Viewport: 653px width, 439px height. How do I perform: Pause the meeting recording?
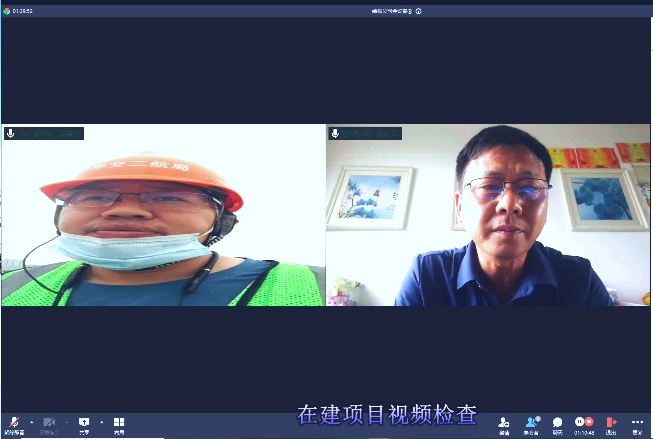point(579,422)
